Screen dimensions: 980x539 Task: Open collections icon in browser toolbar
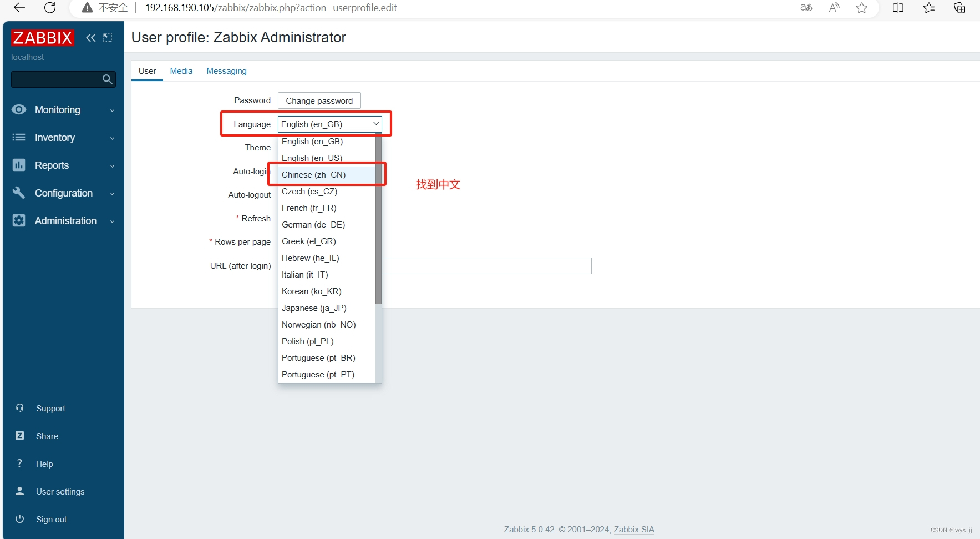pos(959,8)
